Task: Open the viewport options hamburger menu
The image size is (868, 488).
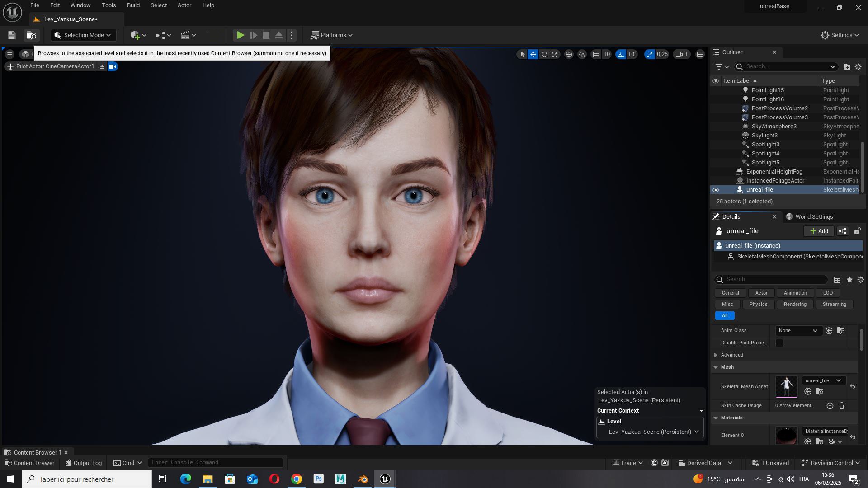Action: point(9,54)
